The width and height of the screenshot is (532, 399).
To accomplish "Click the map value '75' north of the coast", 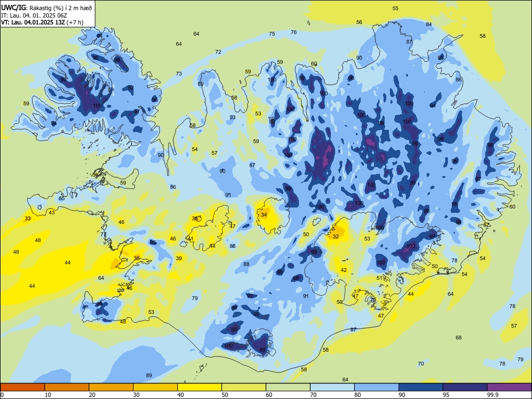I will tap(272, 34).
